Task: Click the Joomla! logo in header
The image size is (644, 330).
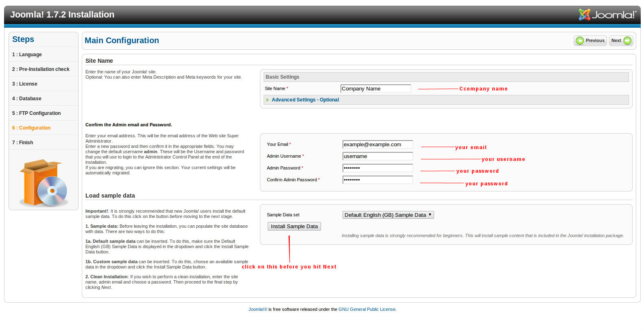Action: [607, 15]
